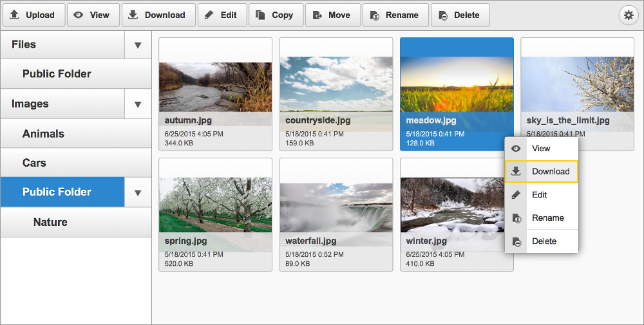Select the autumn.jpg image thumbnail
644x325 pixels.
(215, 87)
